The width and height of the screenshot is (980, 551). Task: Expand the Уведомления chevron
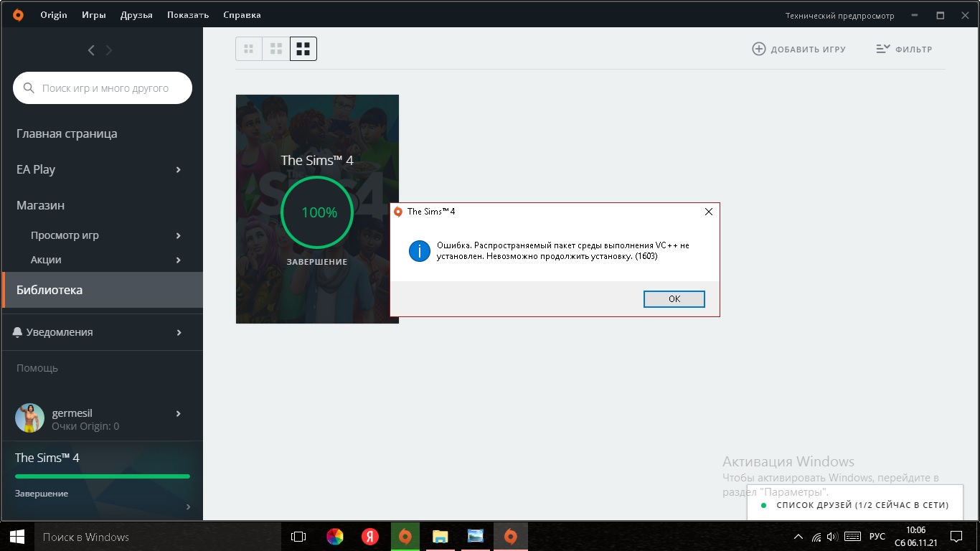(x=179, y=333)
